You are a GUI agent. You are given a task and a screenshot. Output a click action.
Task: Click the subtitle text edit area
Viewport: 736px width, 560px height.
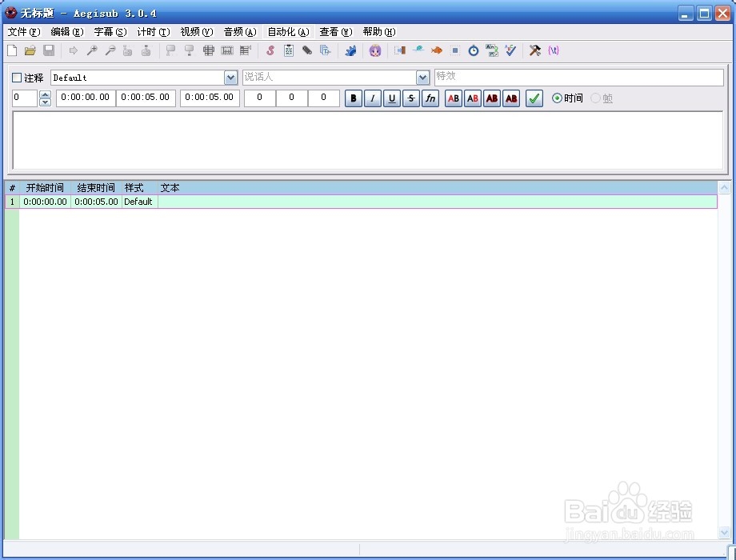coord(367,140)
